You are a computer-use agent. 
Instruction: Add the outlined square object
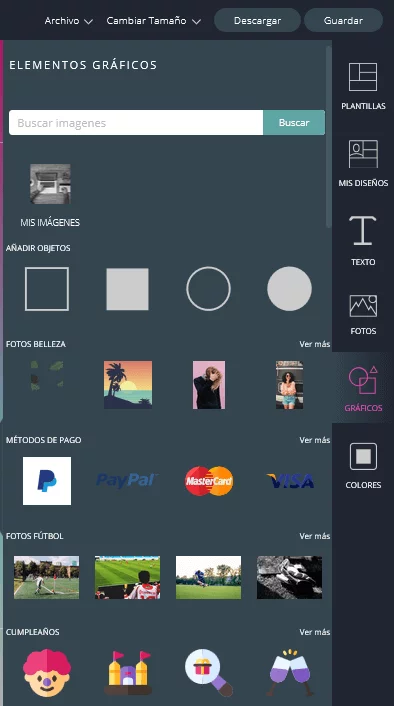coord(47,289)
